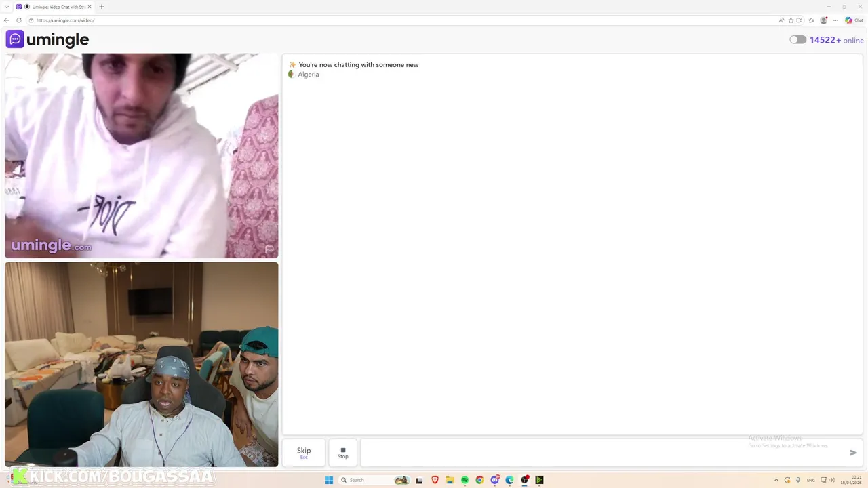Show hidden system tray icons chevron

coord(776,480)
